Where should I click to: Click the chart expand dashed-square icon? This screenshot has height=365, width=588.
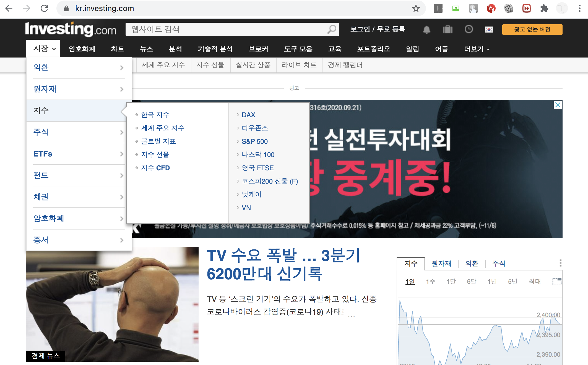[557, 281]
